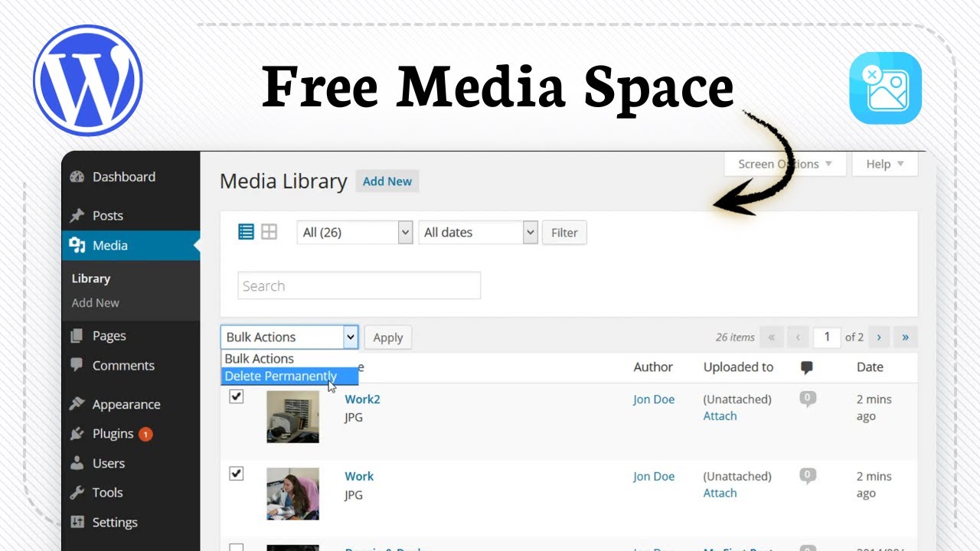Open Add New submenu under Media
The height and width of the screenshot is (551, 980).
[x=96, y=303]
